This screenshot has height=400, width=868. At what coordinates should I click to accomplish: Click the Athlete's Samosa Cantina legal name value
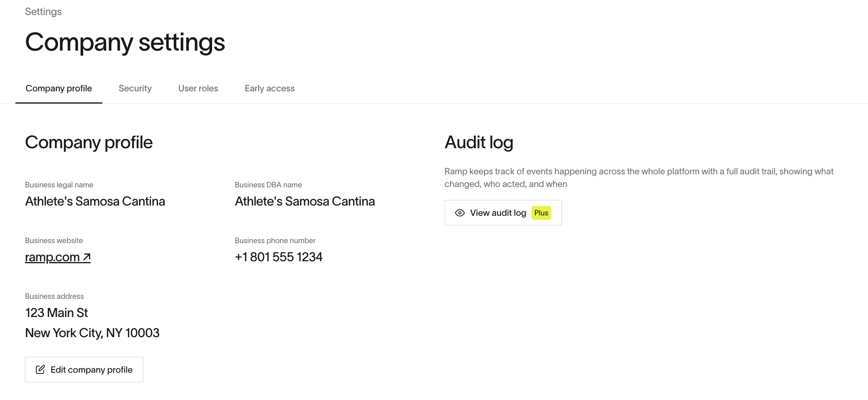click(95, 202)
